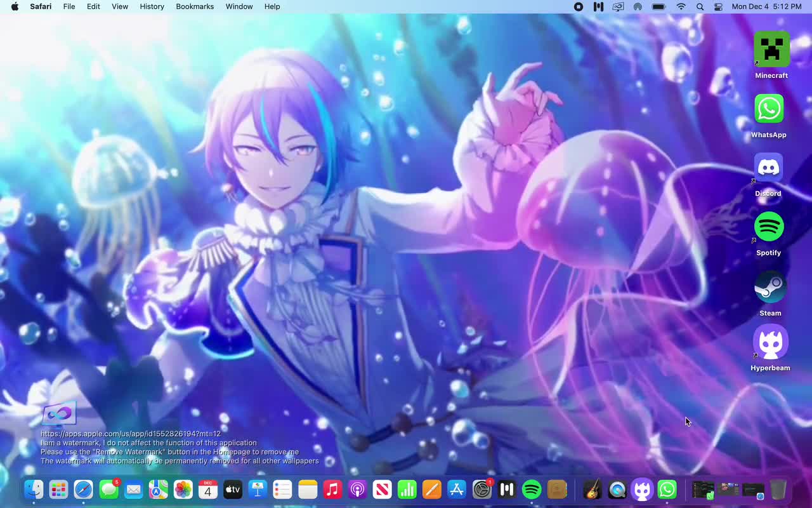Image resolution: width=812 pixels, height=508 pixels.
Task: Open QuickTime Player in the Dock
Action: (617, 490)
